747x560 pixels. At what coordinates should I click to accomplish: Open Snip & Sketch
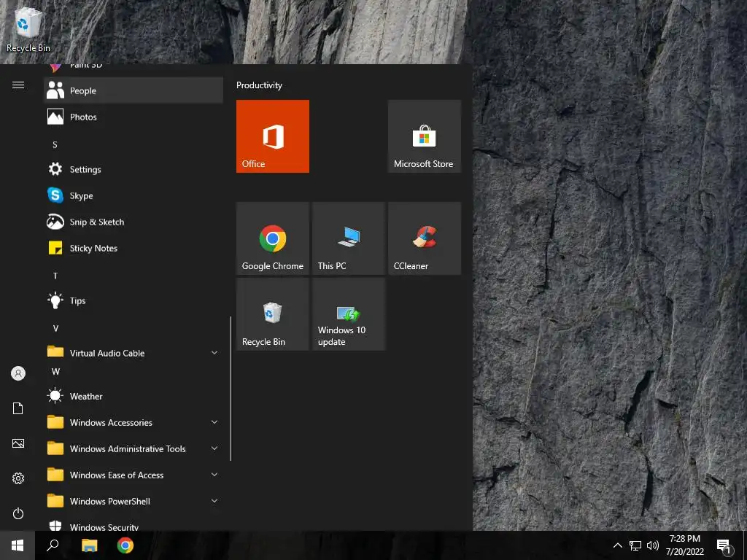pos(133,222)
